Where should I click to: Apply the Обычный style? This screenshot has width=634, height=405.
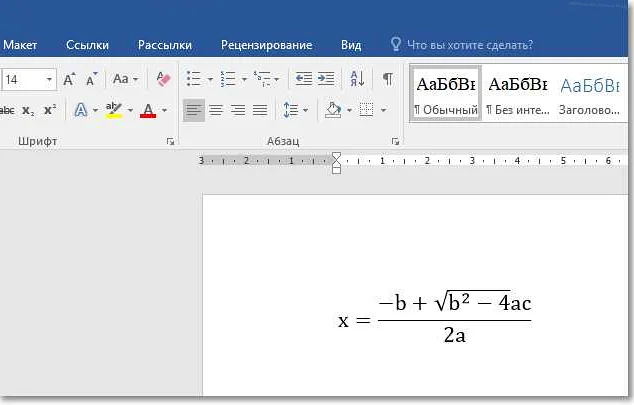(x=446, y=92)
